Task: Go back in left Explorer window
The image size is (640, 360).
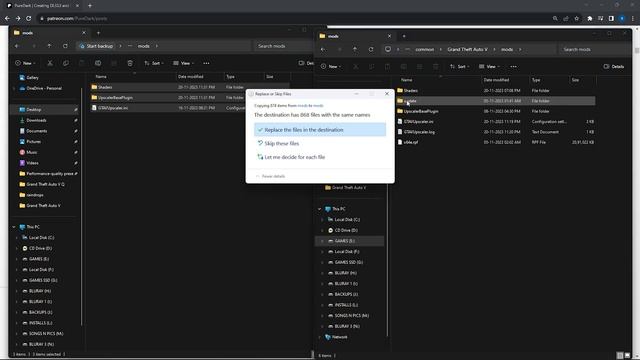Action: (x=17, y=46)
